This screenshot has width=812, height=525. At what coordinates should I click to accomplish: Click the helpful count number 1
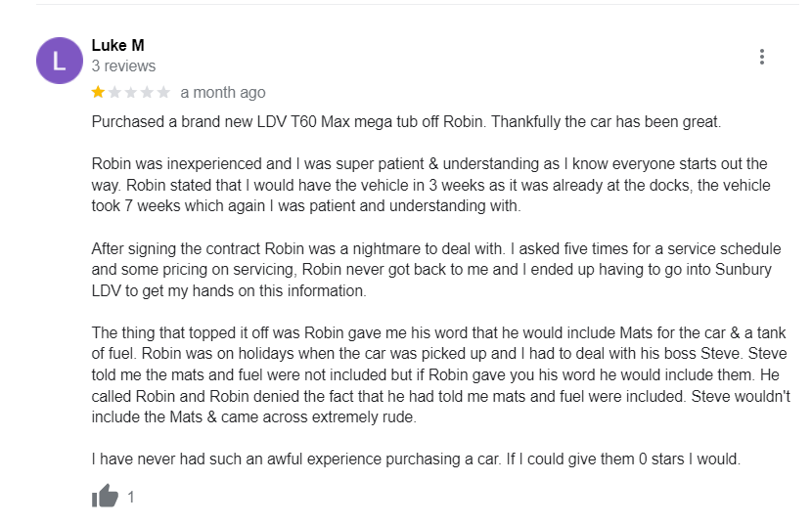[131, 497]
